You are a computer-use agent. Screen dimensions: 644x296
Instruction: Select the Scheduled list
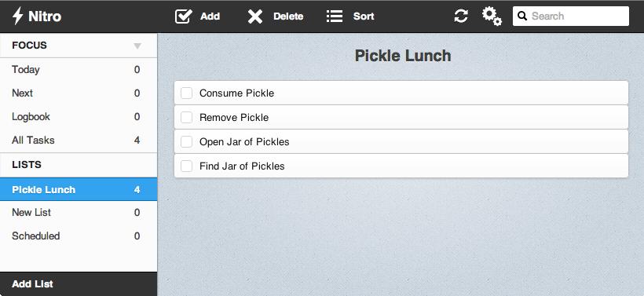(79, 236)
